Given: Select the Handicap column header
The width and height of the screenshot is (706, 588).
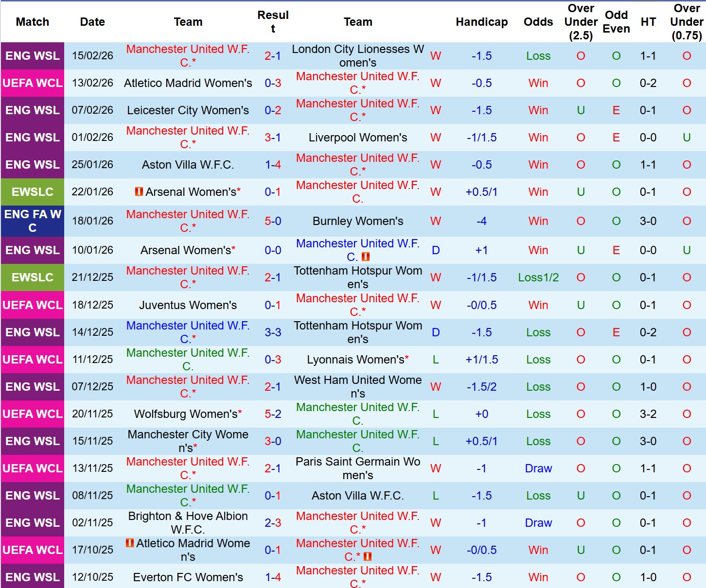Looking at the screenshot, I should point(481,22).
